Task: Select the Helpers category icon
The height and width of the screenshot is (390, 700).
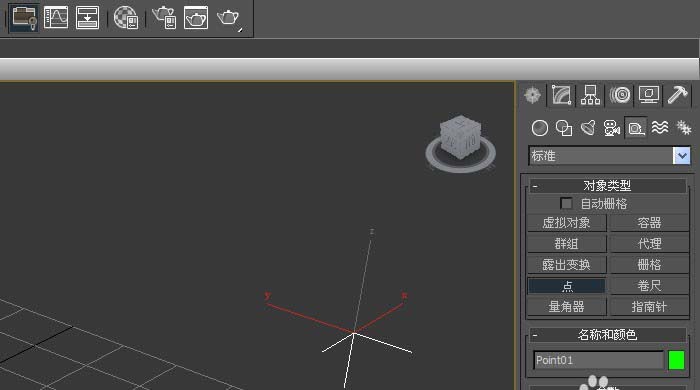Action: [636, 128]
